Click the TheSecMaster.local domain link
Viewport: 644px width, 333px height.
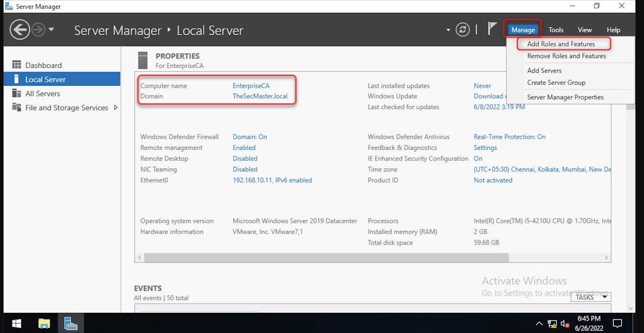tap(260, 96)
